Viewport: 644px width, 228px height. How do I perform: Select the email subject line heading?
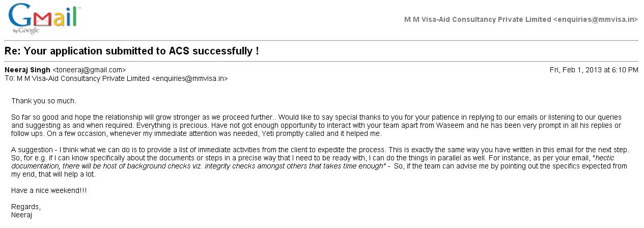click(131, 51)
